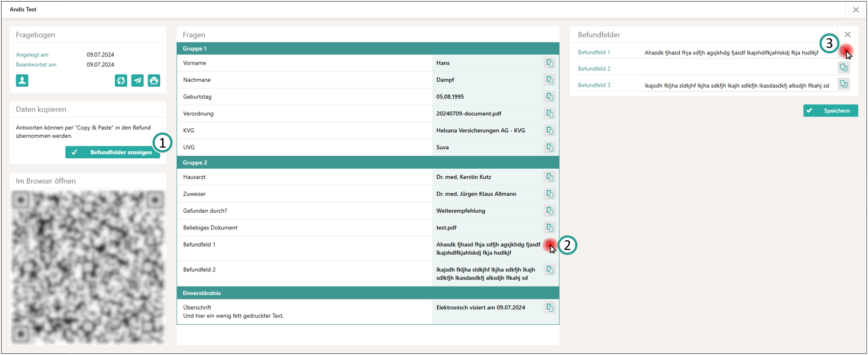868x355 pixels.
Task: Click the 'Befundfelder anzeigen' button
Action: click(x=113, y=152)
